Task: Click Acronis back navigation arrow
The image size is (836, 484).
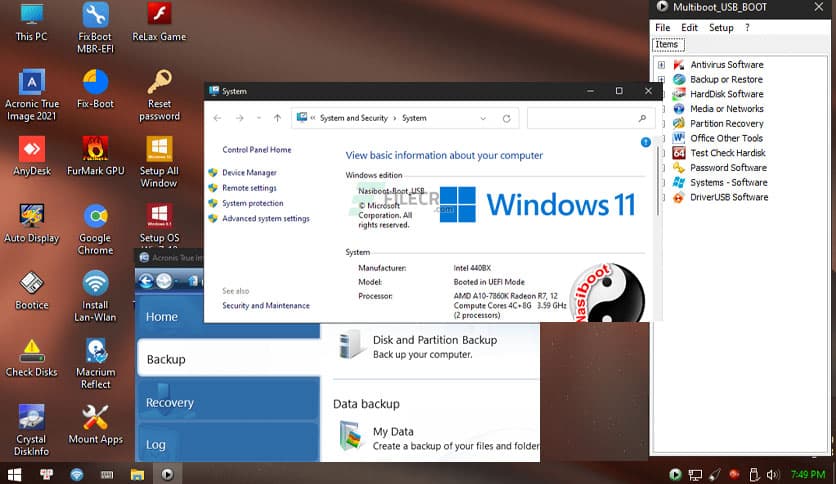Action: [x=147, y=281]
